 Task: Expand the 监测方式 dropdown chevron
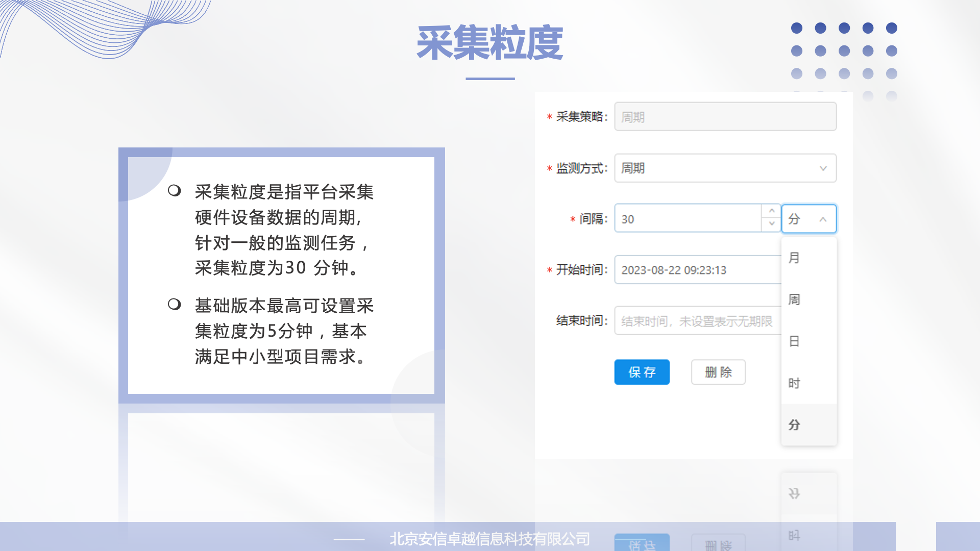click(822, 168)
